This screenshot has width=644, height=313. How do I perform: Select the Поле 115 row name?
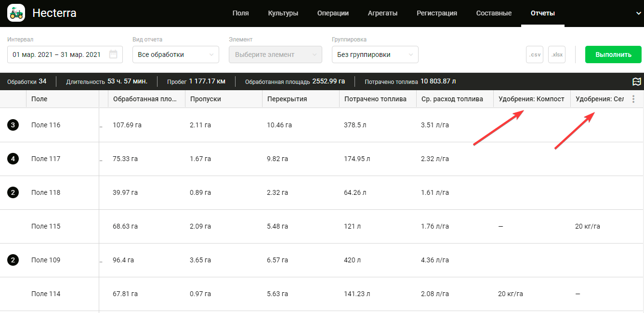click(46, 226)
